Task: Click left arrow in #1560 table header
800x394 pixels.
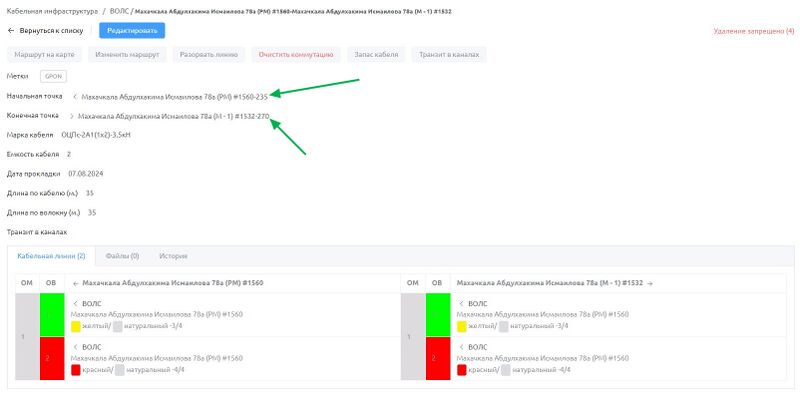Action: point(76,283)
